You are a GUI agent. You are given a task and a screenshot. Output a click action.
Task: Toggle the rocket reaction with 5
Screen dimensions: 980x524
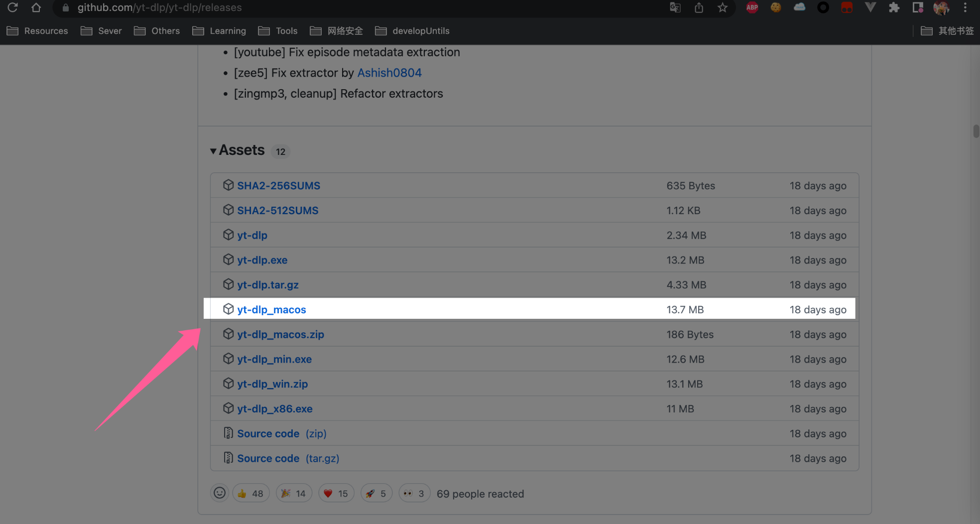tap(376, 493)
